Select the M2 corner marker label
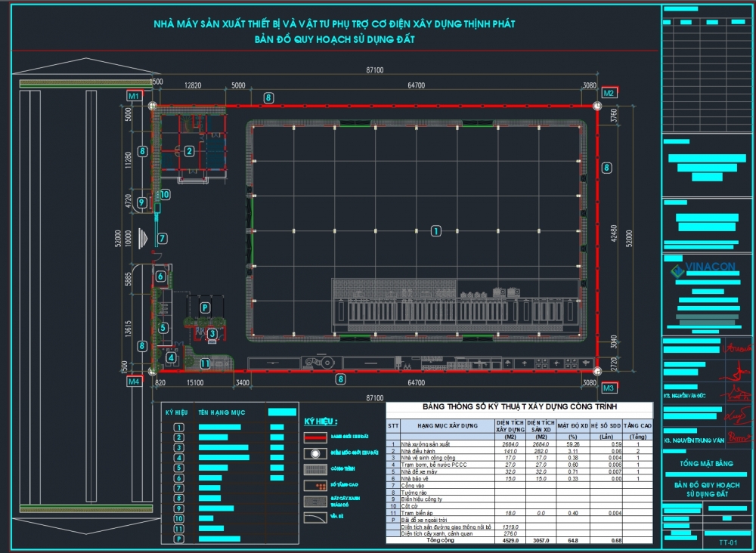This screenshot has height=553, width=756. [609, 92]
